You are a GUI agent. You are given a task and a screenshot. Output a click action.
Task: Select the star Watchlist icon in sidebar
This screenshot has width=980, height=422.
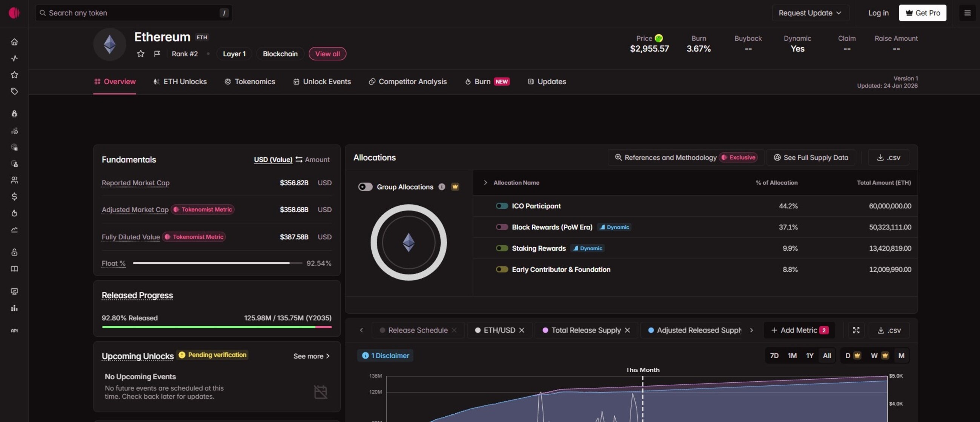[14, 75]
